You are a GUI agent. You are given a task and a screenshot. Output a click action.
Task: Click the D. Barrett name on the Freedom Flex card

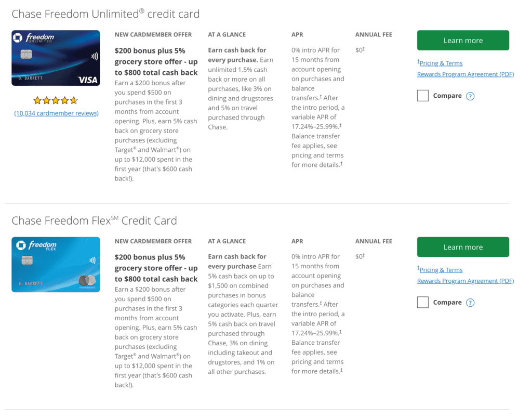click(30, 283)
